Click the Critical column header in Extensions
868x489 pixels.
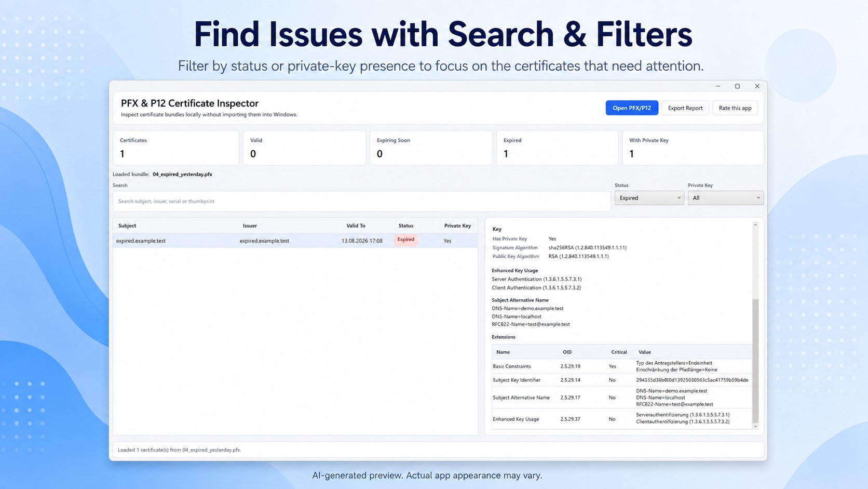click(619, 352)
